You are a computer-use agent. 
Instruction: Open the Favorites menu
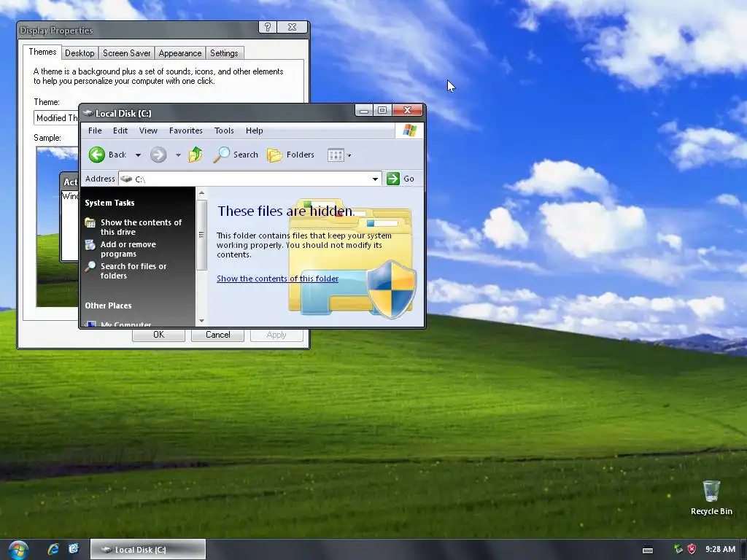(186, 131)
